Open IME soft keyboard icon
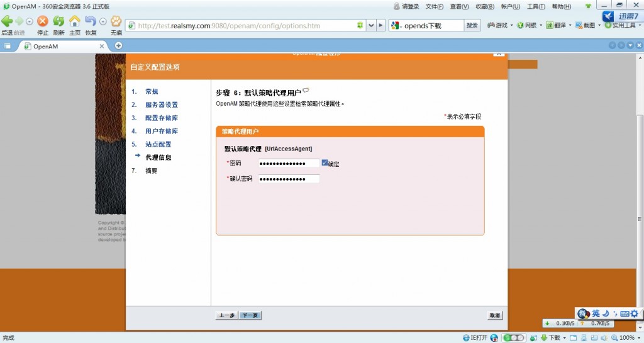 click(625, 313)
